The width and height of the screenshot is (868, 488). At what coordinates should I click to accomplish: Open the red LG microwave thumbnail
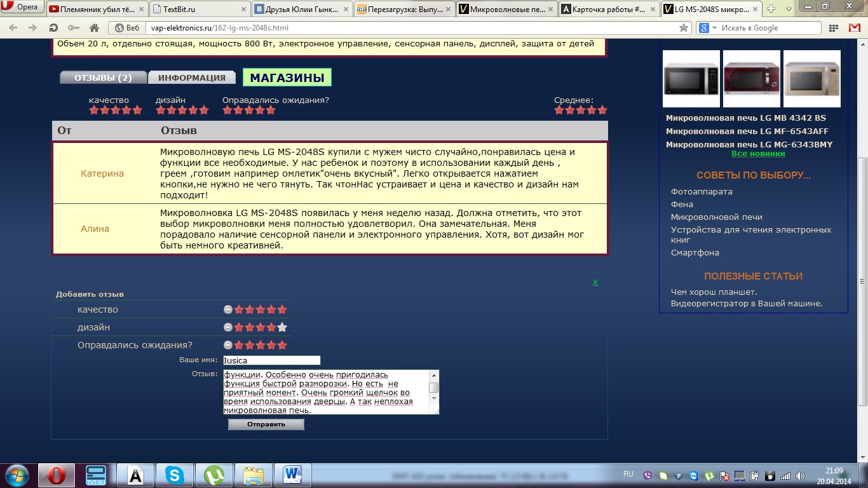pyautogui.click(x=752, y=79)
